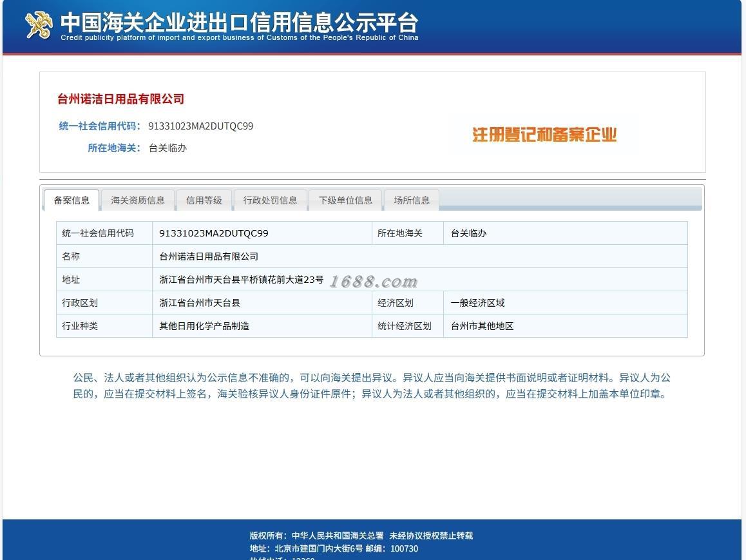Click the blue 统一社会信用代码 label in summary
Viewport: 746px width, 560px height.
tap(99, 126)
